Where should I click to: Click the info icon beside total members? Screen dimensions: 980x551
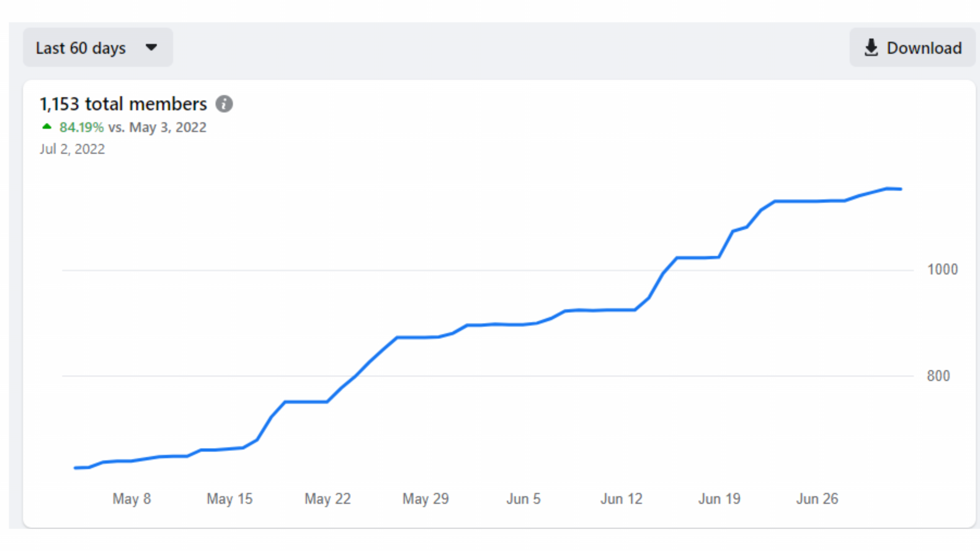pos(224,104)
